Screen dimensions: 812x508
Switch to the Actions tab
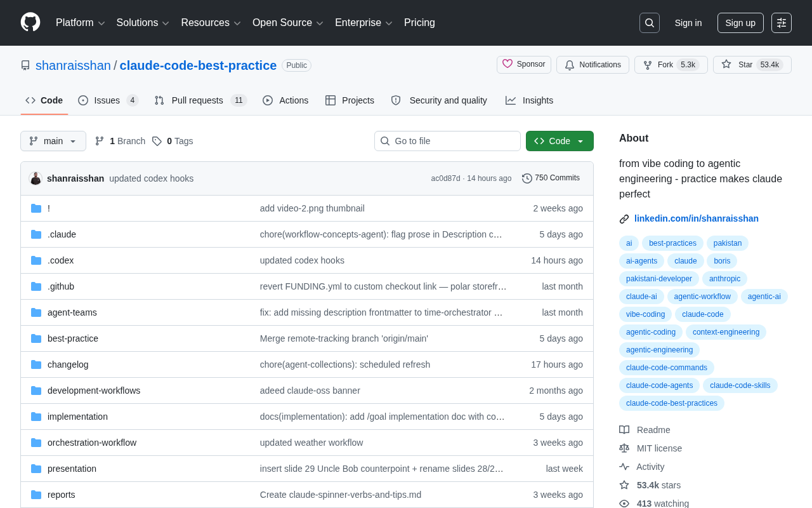pos(285,100)
